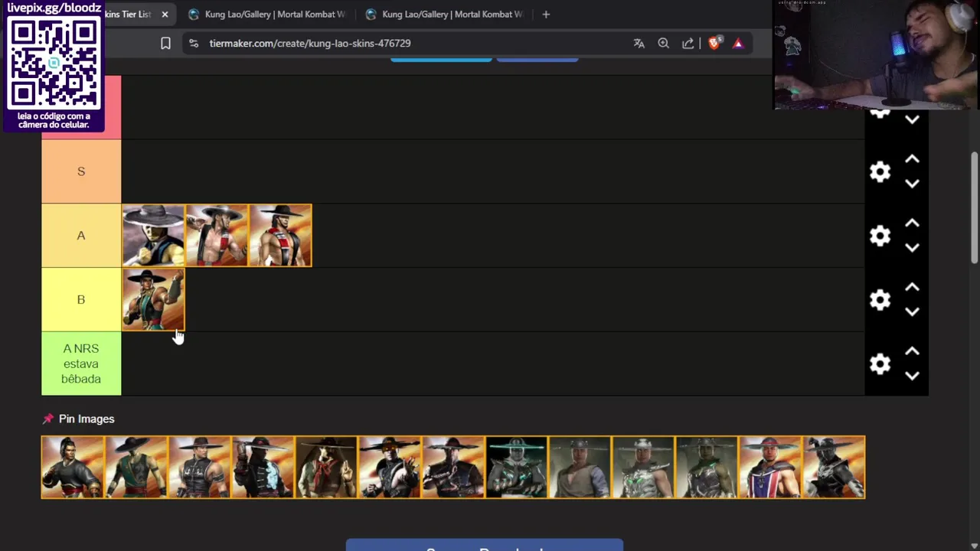Bookmark this page with the bookmark icon
This screenshot has width=980, height=551.
165,44
